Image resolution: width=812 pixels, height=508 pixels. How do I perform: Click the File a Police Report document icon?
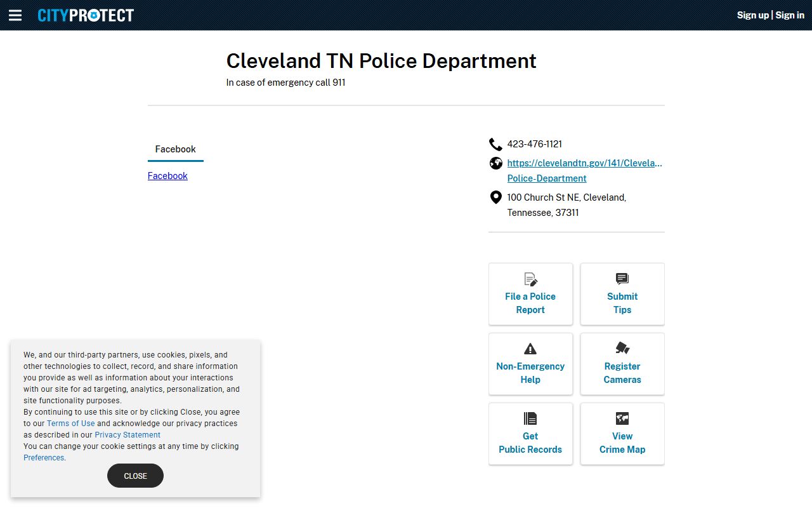click(x=530, y=279)
